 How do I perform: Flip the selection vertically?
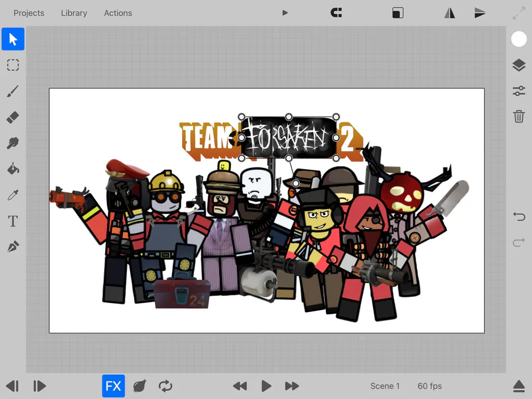480,13
